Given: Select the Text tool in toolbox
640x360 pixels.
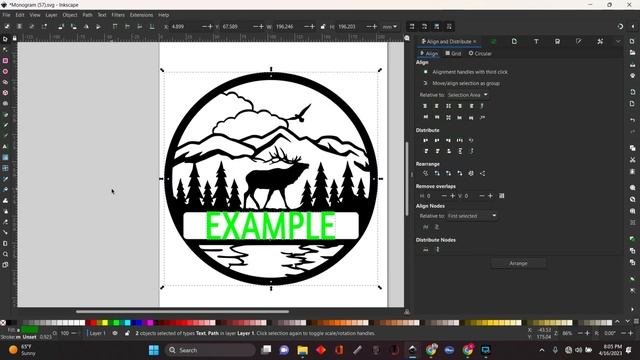Looking at the screenshot, I should coord(5,147).
